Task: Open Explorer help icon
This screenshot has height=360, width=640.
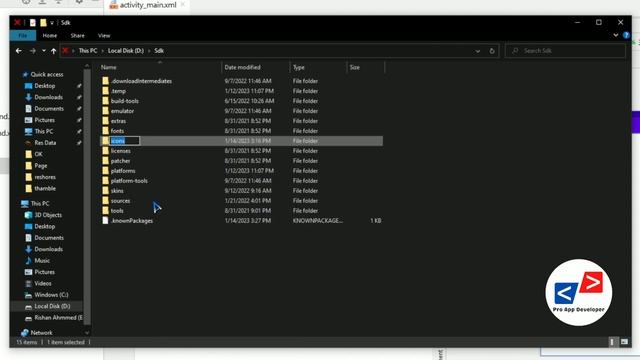Action: click(x=626, y=36)
